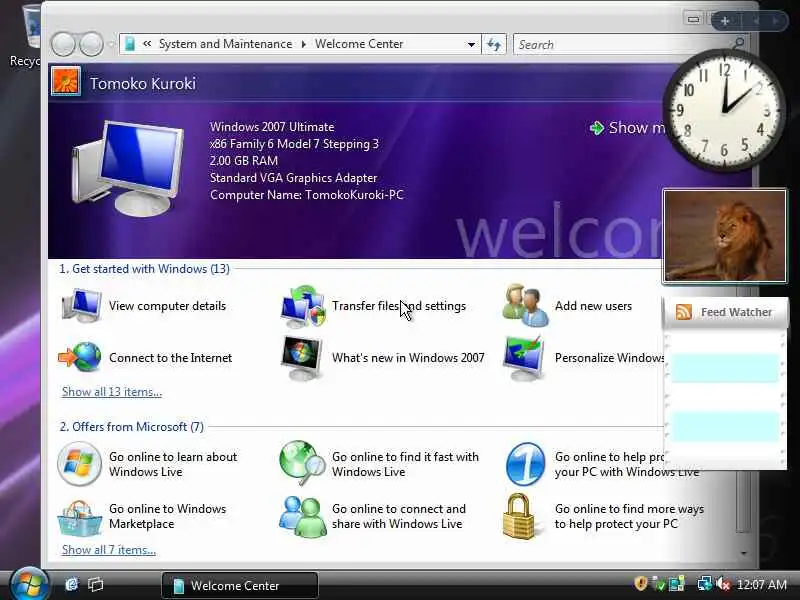This screenshot has height=600, width=800.
Task: Click Show all 13 items link
Action: coord(112,392)
